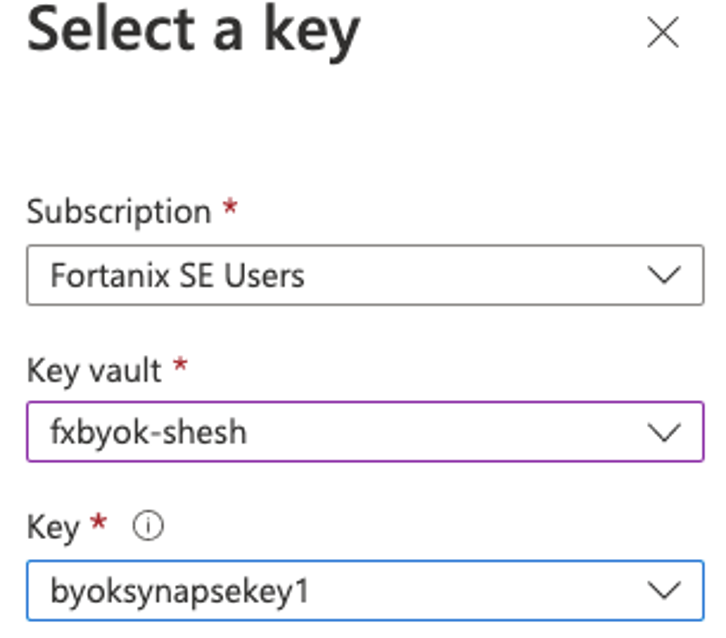Viewport: 726px width, 638px height.
Task: Click the Select a key heading
Action: click(194, 33)
